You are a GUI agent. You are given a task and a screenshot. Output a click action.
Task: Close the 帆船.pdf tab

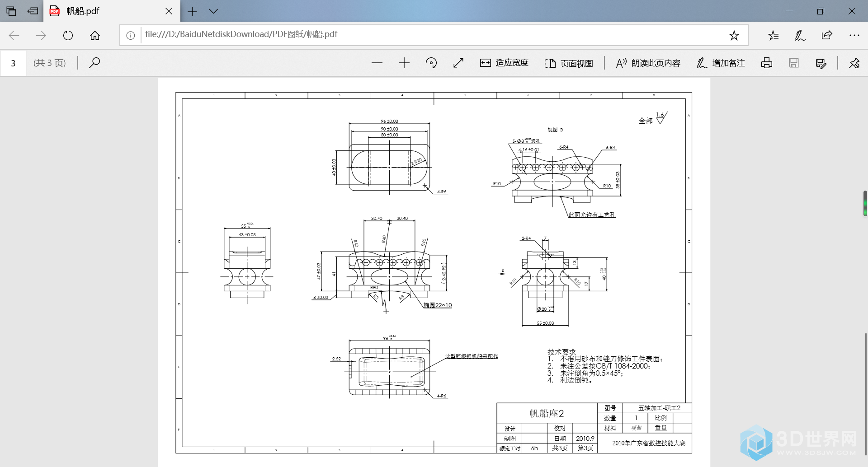[x=169, y=11]
